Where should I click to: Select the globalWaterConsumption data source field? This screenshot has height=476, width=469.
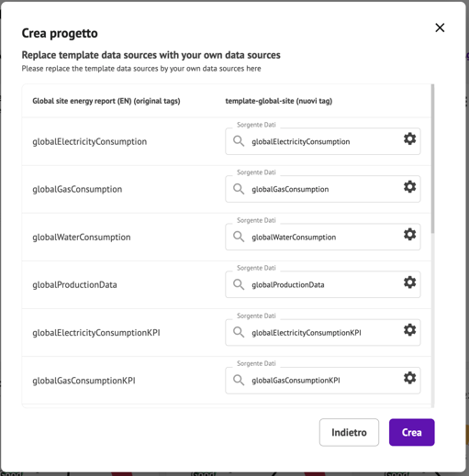(323, 237)
